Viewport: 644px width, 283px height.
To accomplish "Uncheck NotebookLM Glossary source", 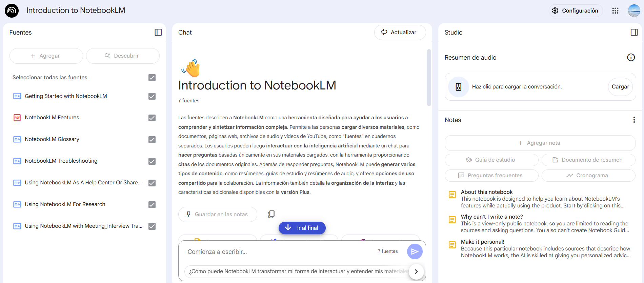I will click(x=152, y=140).
